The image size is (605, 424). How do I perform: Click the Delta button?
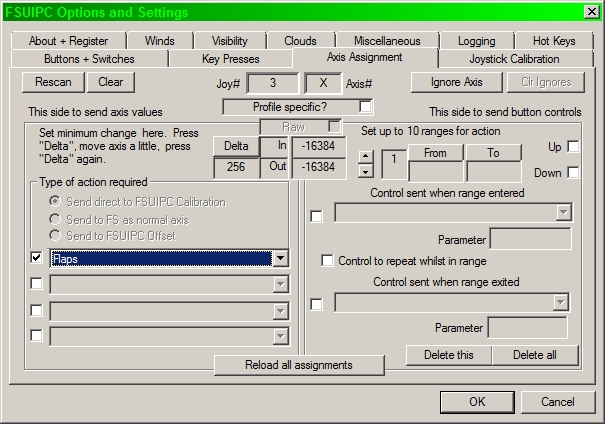pos(236,146)
